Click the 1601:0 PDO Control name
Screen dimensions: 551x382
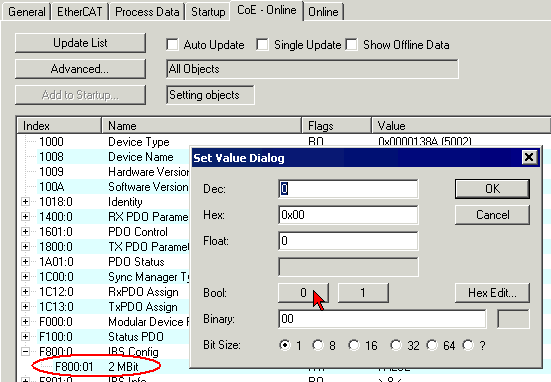click(138, 232)
